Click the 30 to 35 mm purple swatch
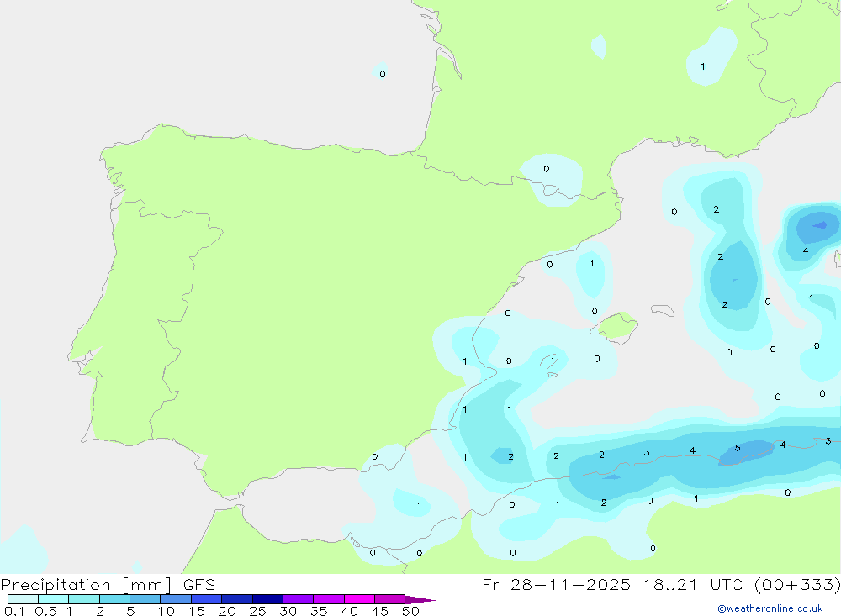 298,599
